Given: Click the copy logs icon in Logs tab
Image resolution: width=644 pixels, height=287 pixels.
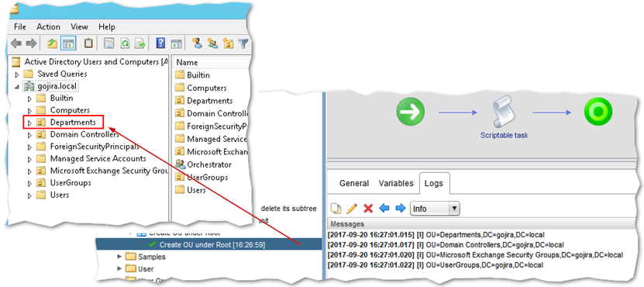Looking at the screenshot, I should 336,209.
